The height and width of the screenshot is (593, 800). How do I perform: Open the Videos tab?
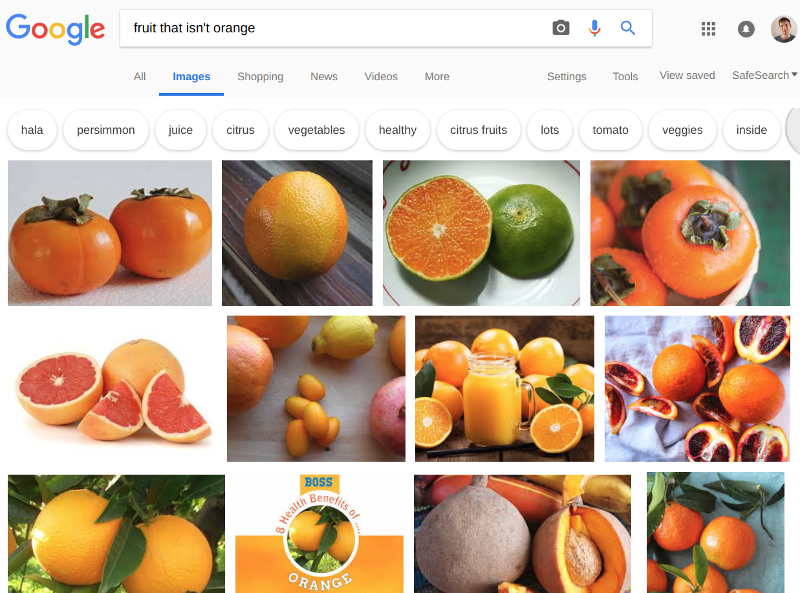point(381,77)
